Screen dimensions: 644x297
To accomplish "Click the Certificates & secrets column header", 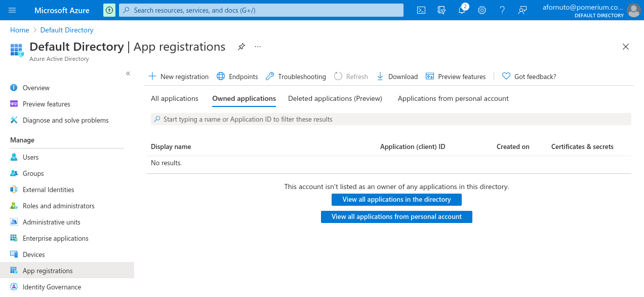I will (x=582, y=146).
